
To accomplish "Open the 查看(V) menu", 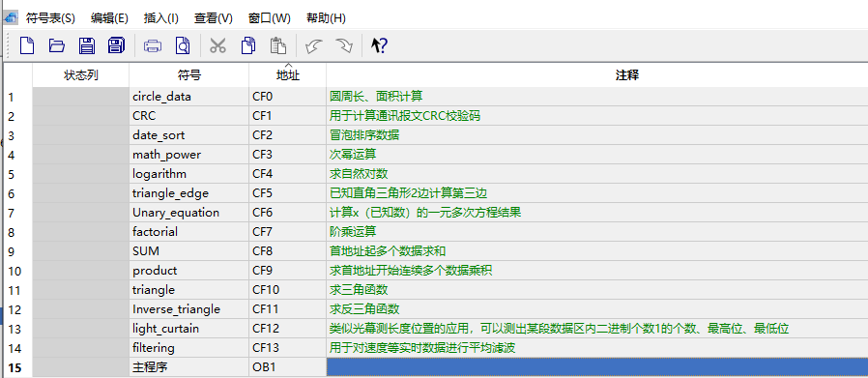I will pyautogui.click(x=213, y=18).
